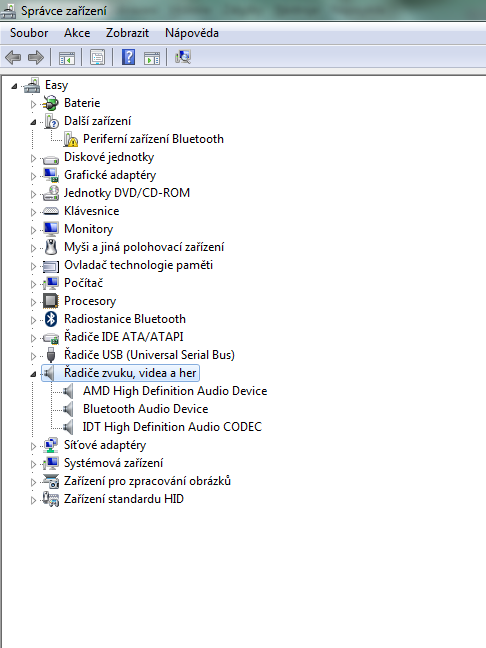This screenshot has width=486, height=648.
Task: Expand the Síťové adaptéry node
Action: tap(33, 446)
